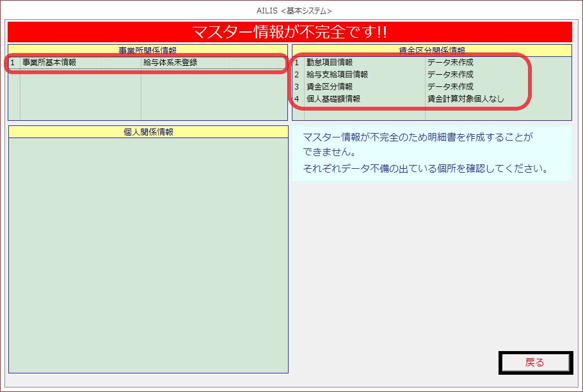Select the 事業所基本情報 row entry

(49, 63)
